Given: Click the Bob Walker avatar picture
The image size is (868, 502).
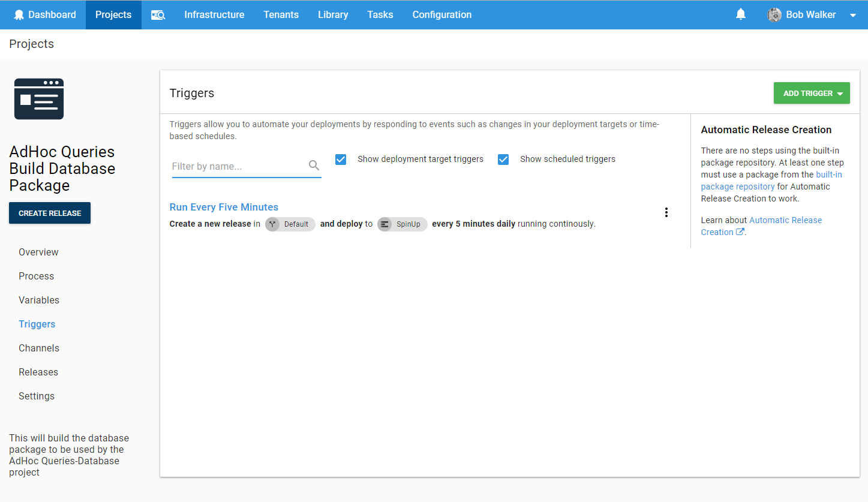Looking at the screenshot, I should [774, 15].
